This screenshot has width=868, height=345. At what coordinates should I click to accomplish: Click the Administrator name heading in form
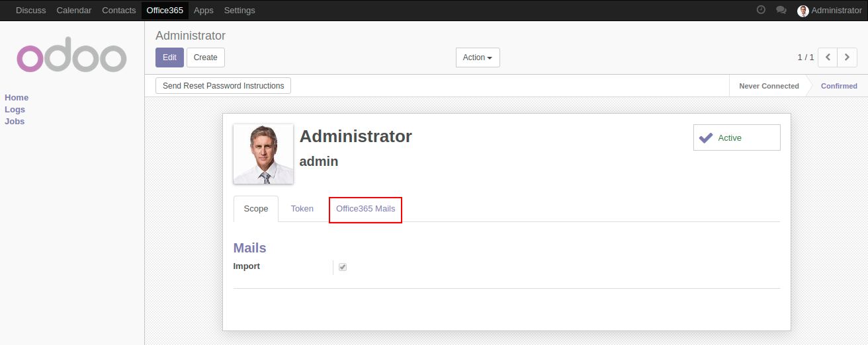pyautogui.click(x=356, y=136)
